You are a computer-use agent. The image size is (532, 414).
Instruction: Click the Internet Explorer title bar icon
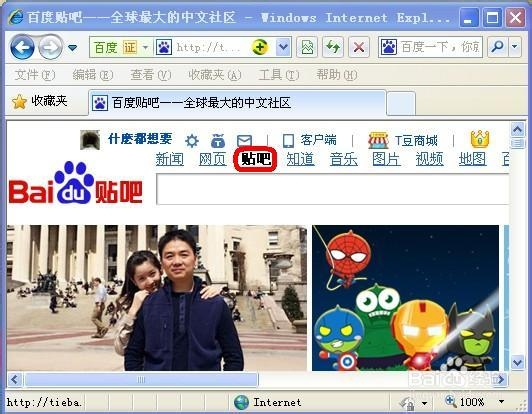click(16, 17)
